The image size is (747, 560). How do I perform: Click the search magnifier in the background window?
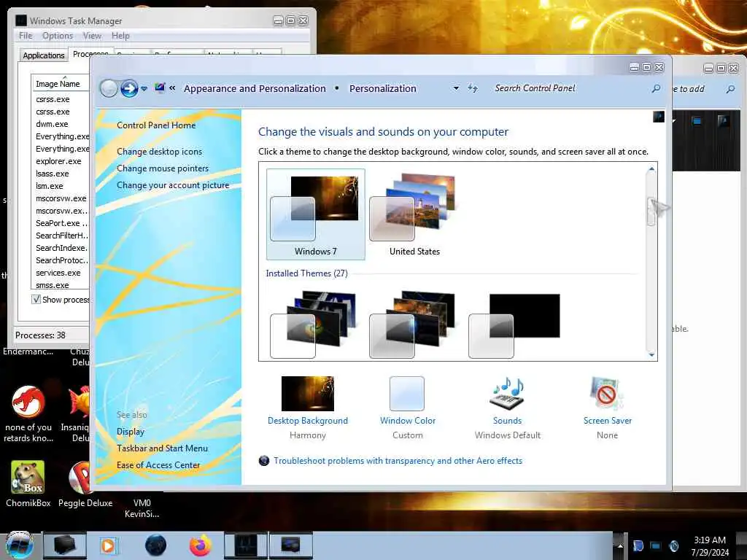[730, 89]
